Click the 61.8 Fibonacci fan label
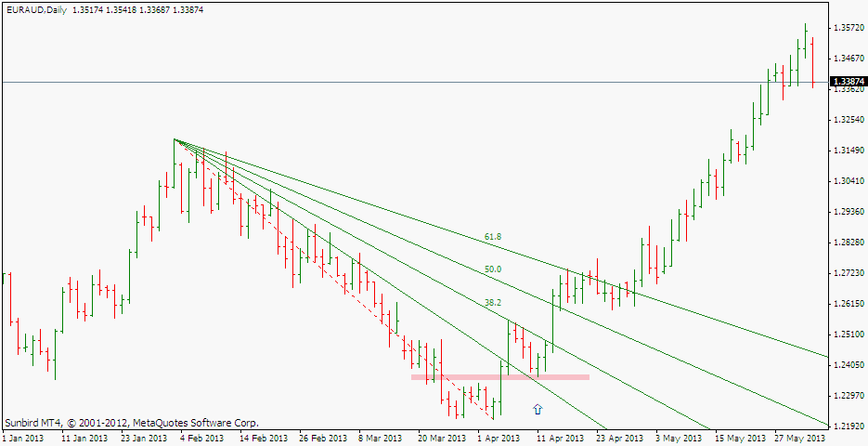The image size is (868, 446). pos(493,237)
